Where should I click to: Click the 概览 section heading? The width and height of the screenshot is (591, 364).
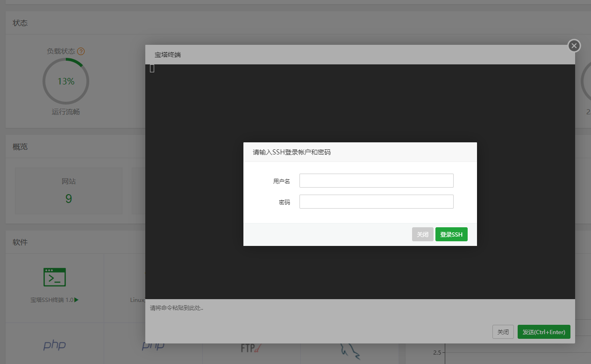pos(20,147)
